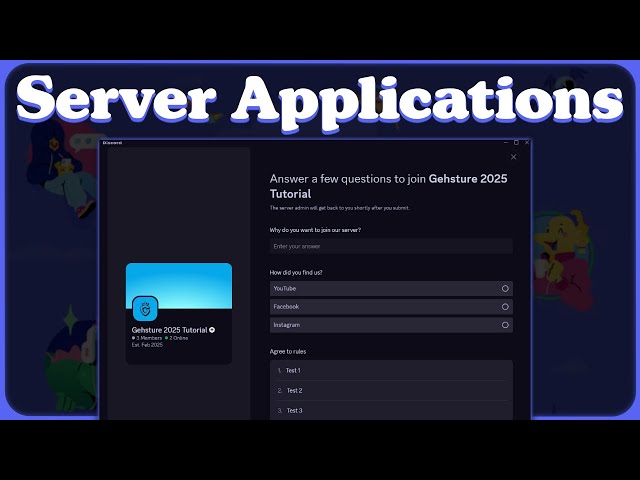Click the 'Gehsture 2025 Tutorial' server name on card
This screenshot has height=480, width=640.
coord(169,330)
